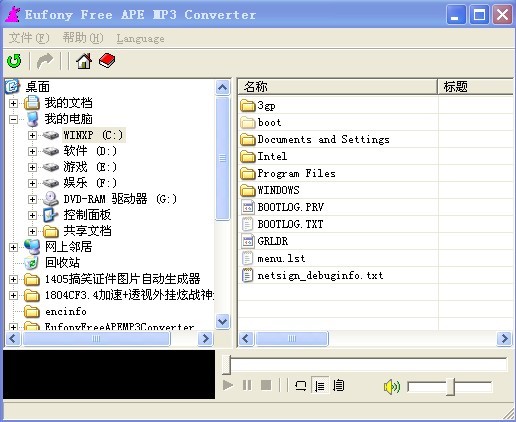Toggle the rightmost playlist order icon
Viewport: 516px width, 422px height.
coord(339,386)
